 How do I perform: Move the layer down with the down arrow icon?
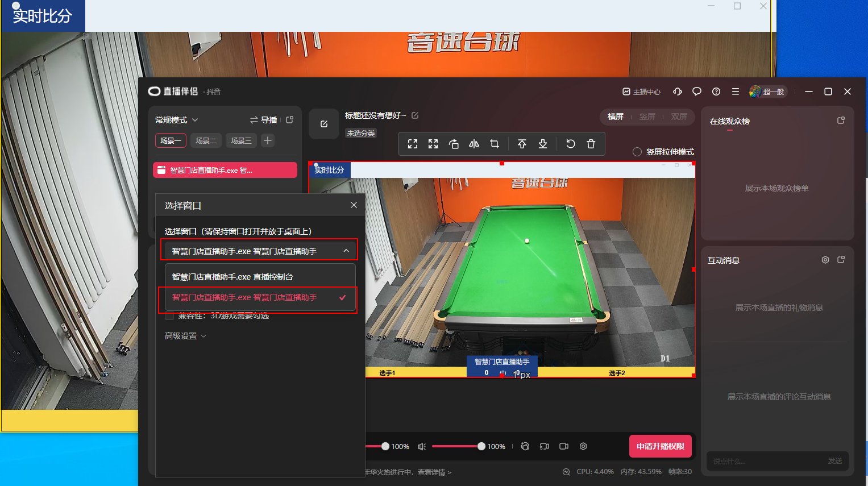click(543, 144)
